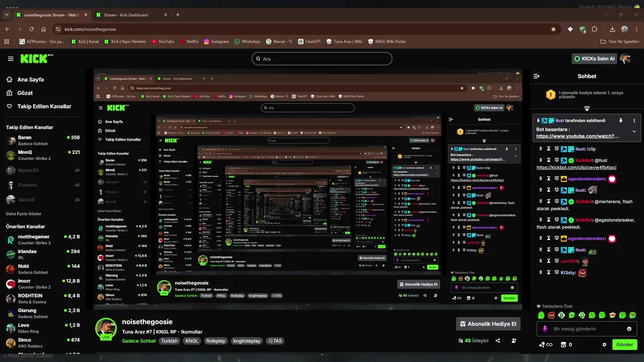The image size is (644, 362).
Task: Click microphone icon in message box
Action: (x=544, y=329)
